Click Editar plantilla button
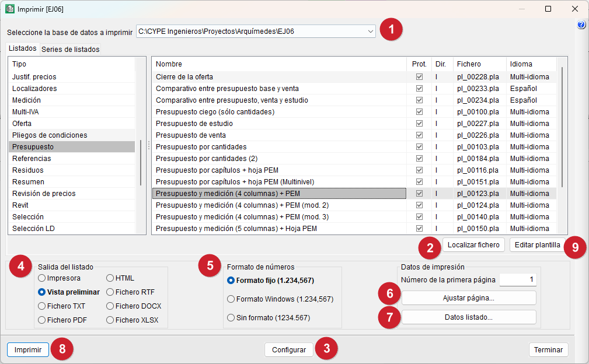 click(x=537, y=244)
